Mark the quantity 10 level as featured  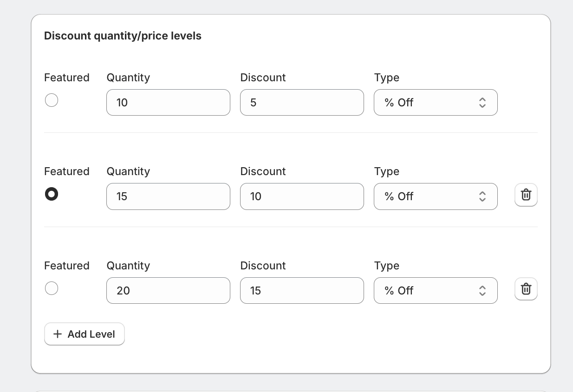point(52,100)
